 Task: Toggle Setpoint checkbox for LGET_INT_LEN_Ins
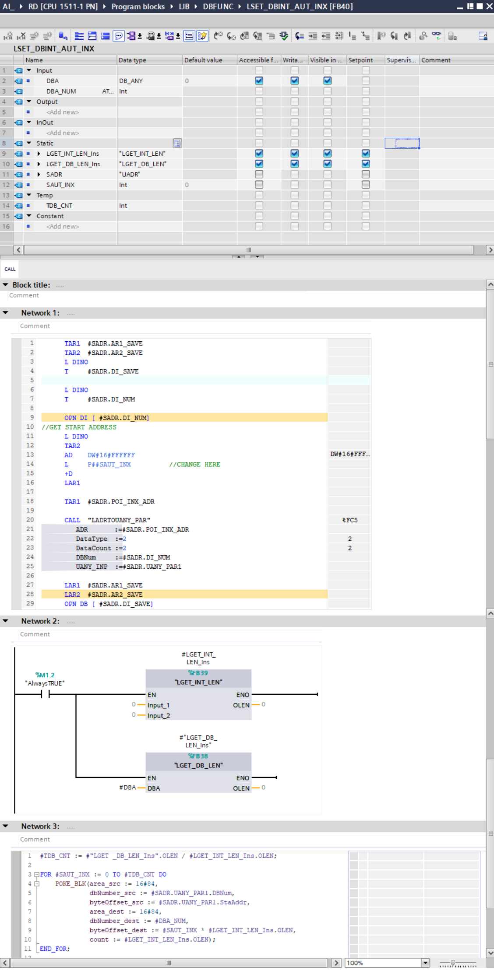pos(365,154)
